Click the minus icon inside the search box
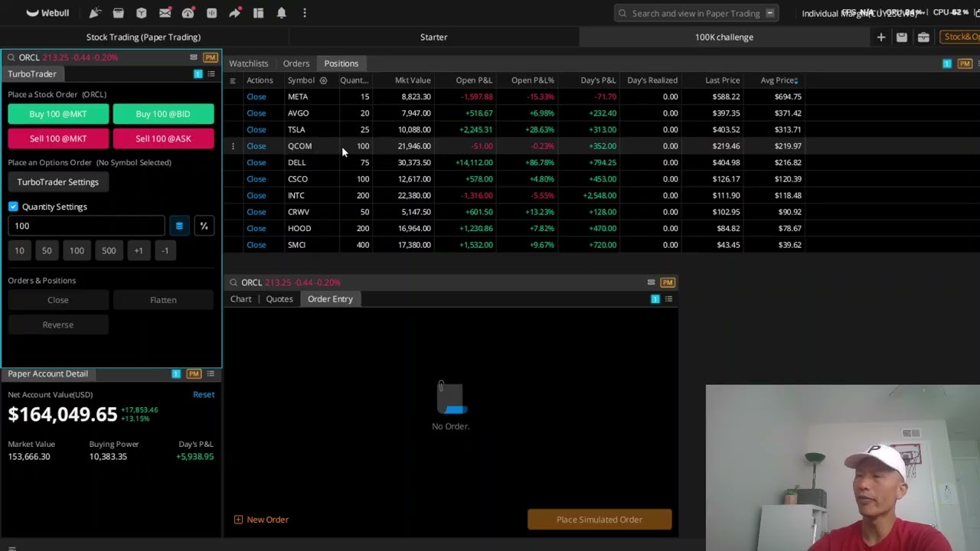 [x=770, y=13]
